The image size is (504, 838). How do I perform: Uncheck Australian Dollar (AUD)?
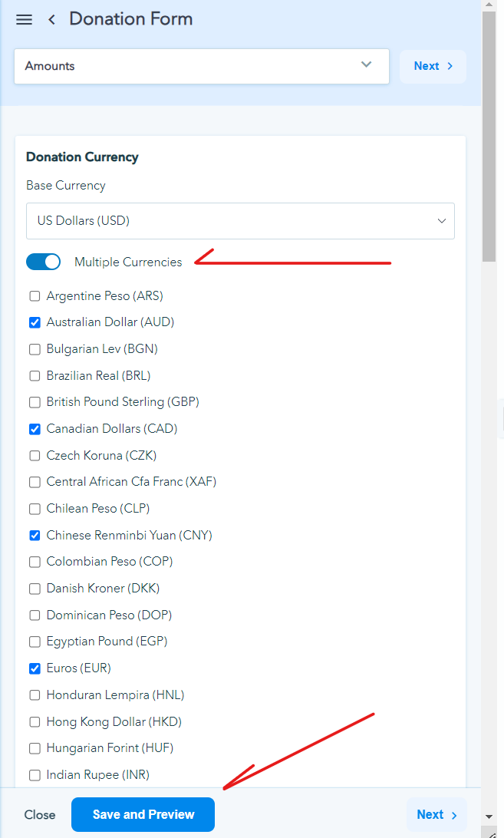click(35, 322)
